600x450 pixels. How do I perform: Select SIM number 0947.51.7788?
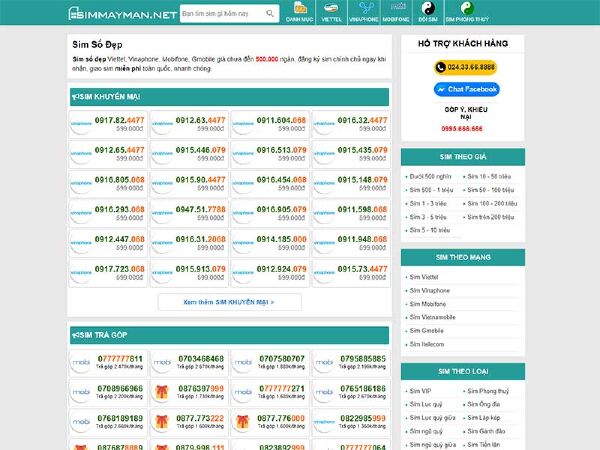point(201,210)
